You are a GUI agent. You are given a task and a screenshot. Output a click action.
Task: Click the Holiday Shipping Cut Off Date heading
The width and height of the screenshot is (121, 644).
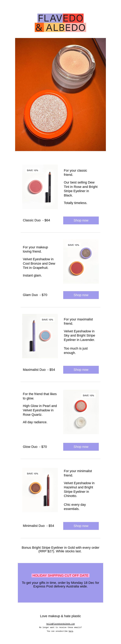[x=60, y=575]
